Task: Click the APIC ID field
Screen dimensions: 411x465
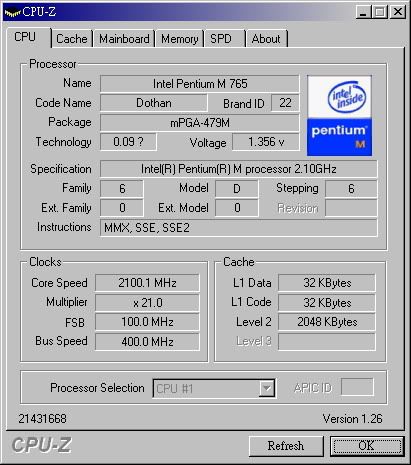Action: pyautogui.click(x=357, y=388)
